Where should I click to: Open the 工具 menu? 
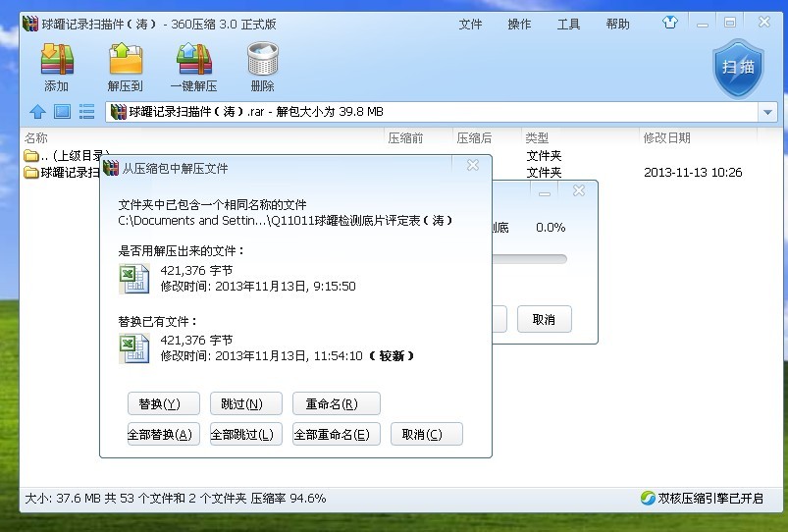[x=569, y=25]
